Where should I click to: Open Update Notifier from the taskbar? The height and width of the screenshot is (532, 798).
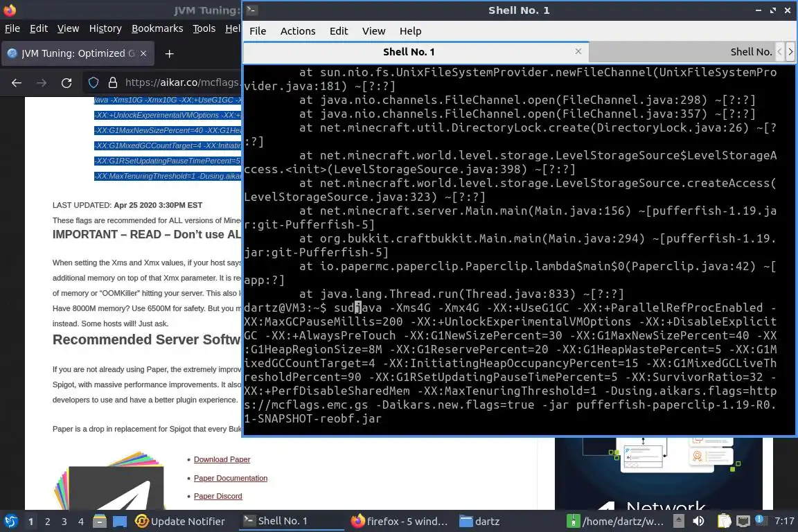tap(180, 522)
